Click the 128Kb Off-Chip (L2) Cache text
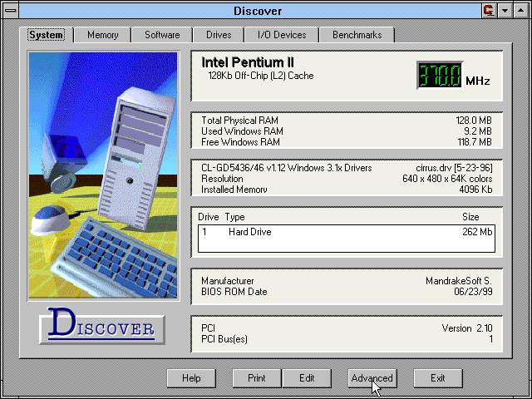 pyautogui.click(x=261, y=76)
